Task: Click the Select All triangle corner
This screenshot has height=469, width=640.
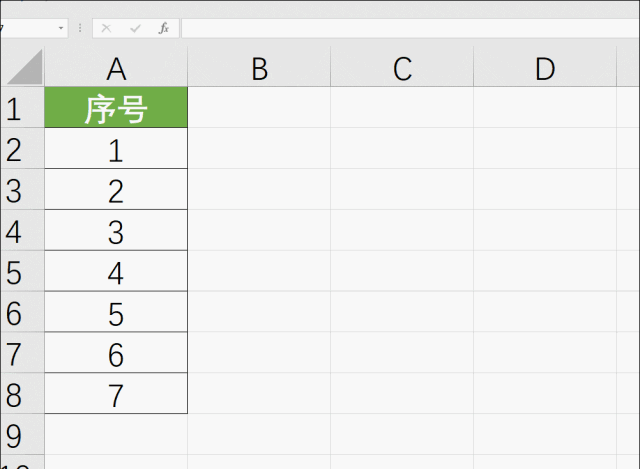Action: [25, 67]
